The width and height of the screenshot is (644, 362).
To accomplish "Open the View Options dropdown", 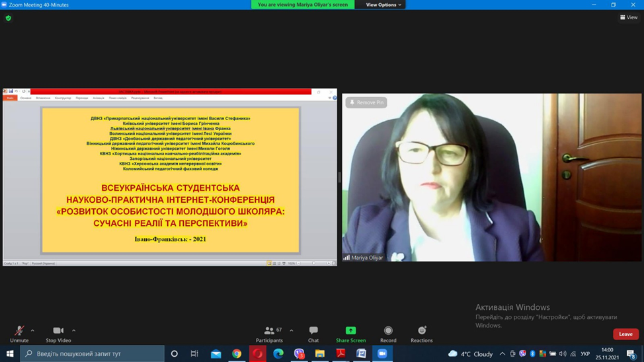I will [383, 5].
